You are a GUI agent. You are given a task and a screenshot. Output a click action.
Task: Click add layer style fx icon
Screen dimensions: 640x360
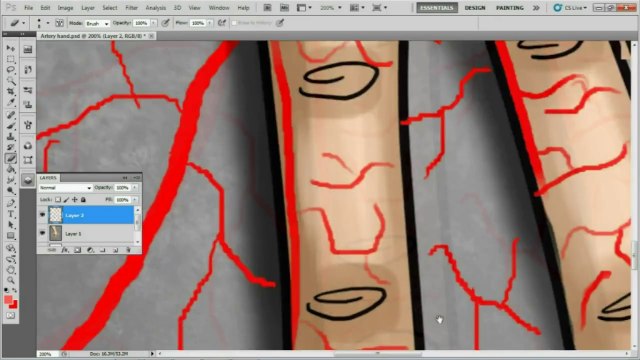pos(65,250)
